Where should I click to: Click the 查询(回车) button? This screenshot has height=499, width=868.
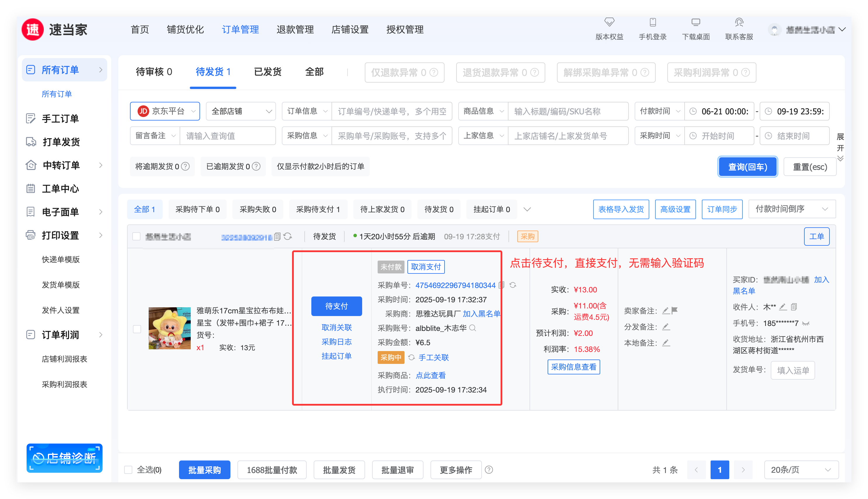pyautogui.click(x=747, y=167)
